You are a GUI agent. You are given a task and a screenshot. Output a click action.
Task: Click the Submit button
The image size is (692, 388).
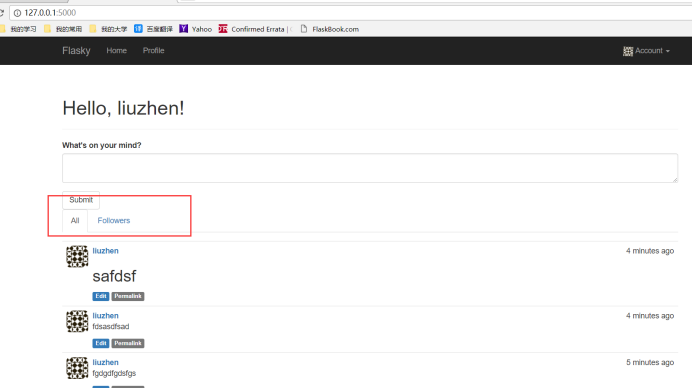[81, 200]
